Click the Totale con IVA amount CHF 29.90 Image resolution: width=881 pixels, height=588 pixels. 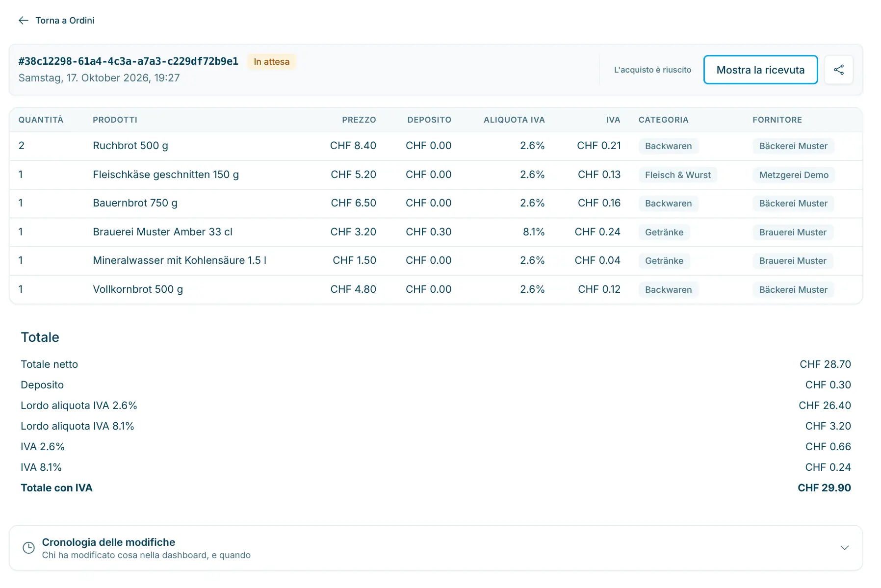pyautogui.click(x=824, y=488)
